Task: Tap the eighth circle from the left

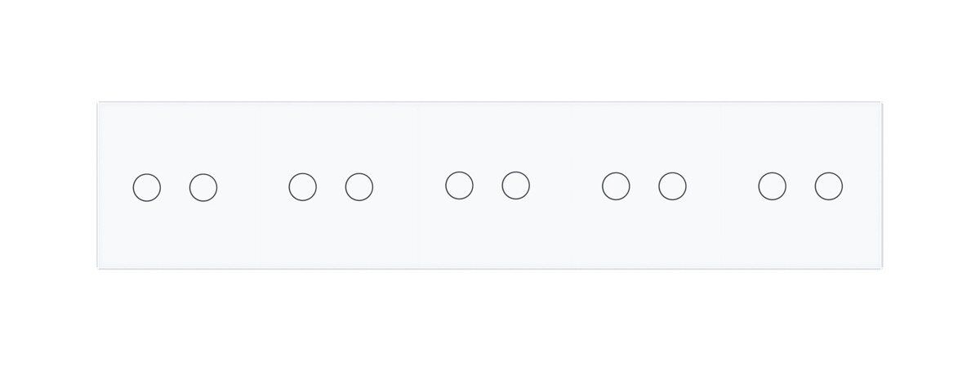Action: 672,185
